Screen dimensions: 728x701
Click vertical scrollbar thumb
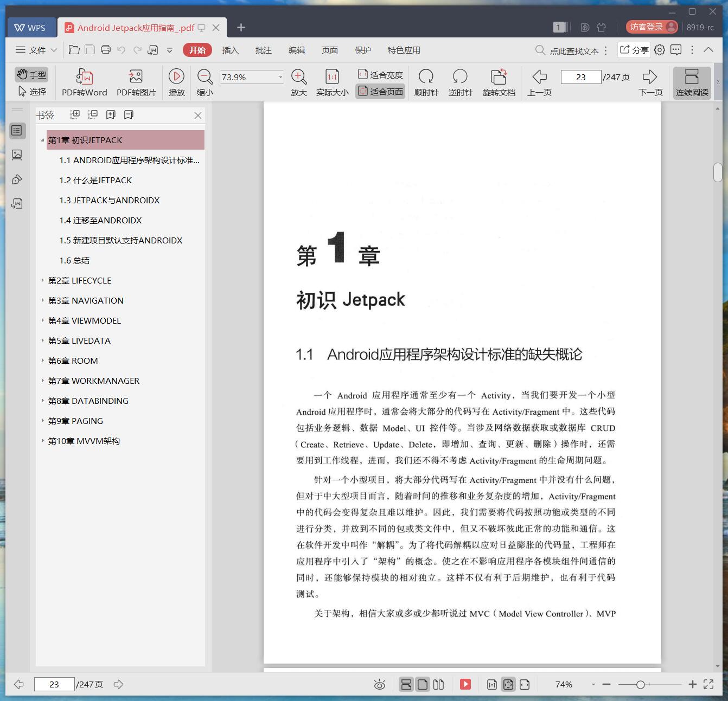718,172
